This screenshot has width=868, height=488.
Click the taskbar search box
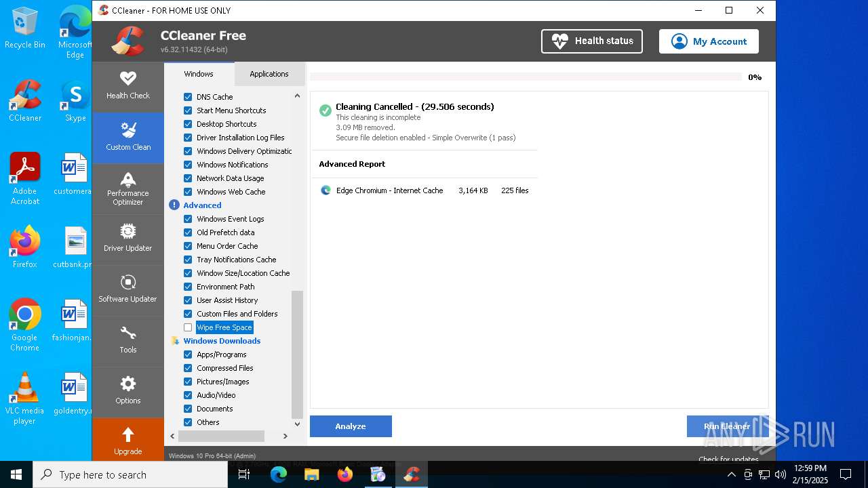pos(130,474)
